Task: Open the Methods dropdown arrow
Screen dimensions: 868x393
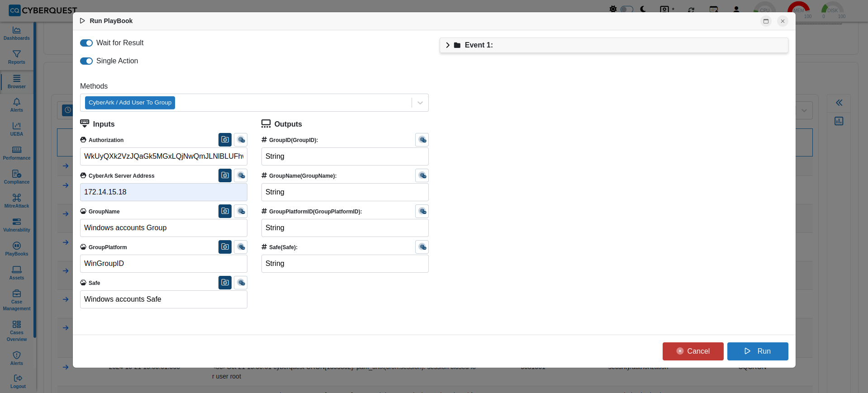Action: [x=420, y=103]
